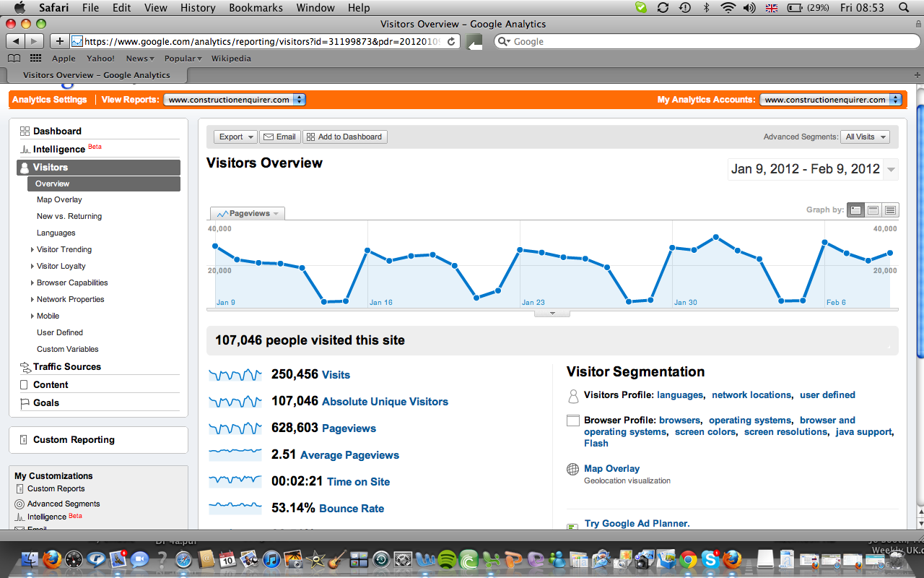Click the Map Overlay globe icon

[x=573, y=469]
